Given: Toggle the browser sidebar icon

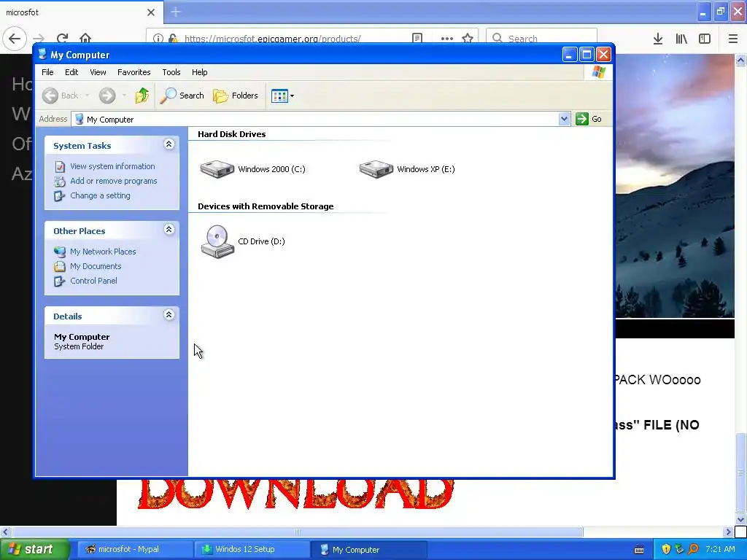Looking at the screenshot, I should coord(705,39).
